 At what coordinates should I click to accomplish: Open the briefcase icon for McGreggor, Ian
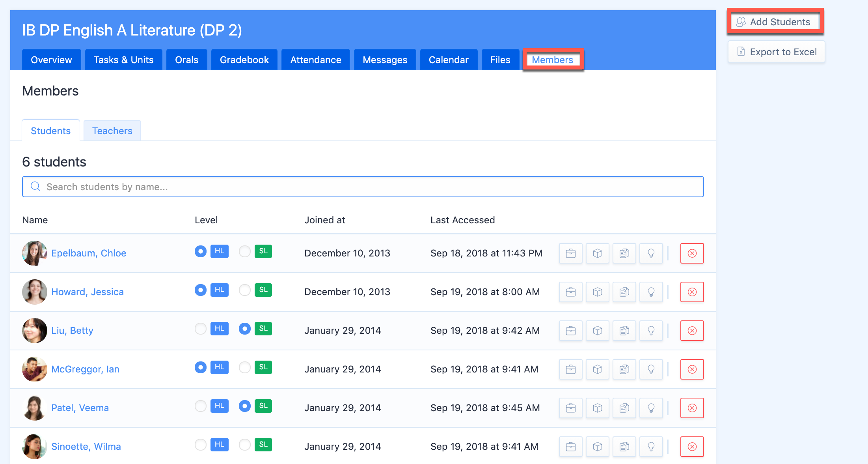(570, 369)
